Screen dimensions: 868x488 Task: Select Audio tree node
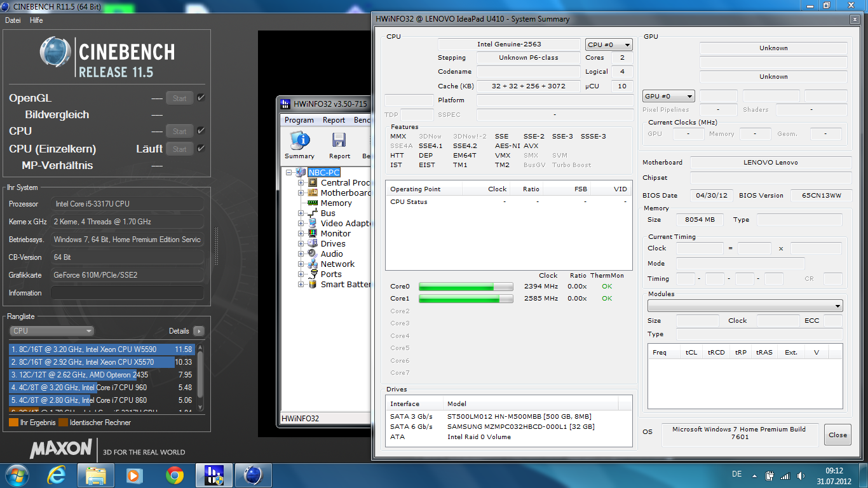point(332,254)
